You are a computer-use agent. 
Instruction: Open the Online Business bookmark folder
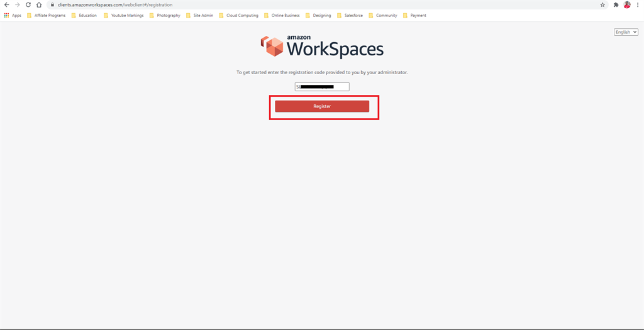[282, 16]
